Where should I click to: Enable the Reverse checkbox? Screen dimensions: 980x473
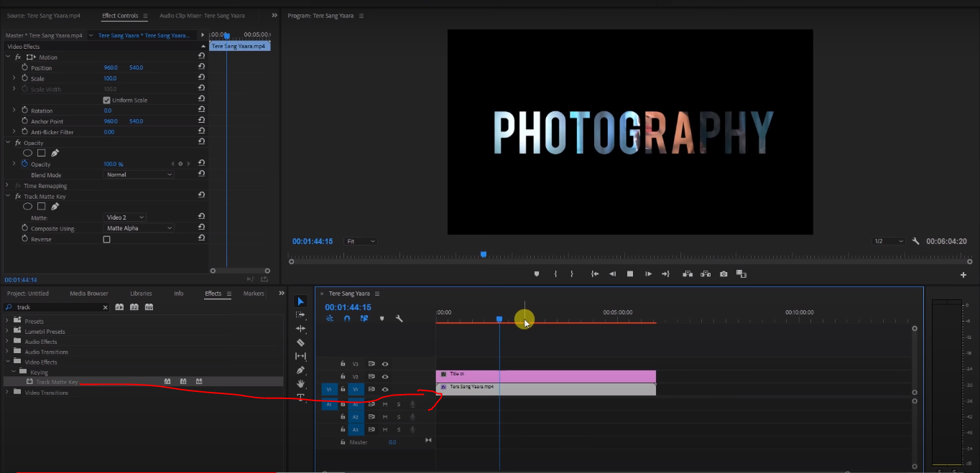point(107,239)
